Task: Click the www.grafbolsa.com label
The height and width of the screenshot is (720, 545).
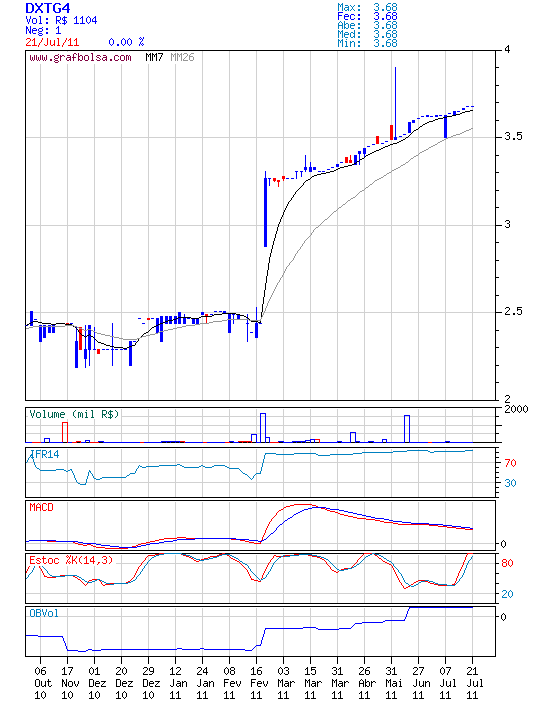Action: pos(80,58)
